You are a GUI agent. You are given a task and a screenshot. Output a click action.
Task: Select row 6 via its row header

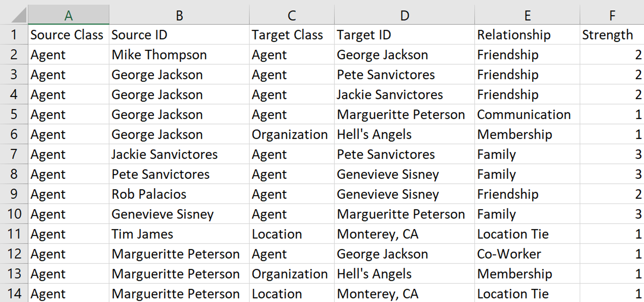coord(14,134)
